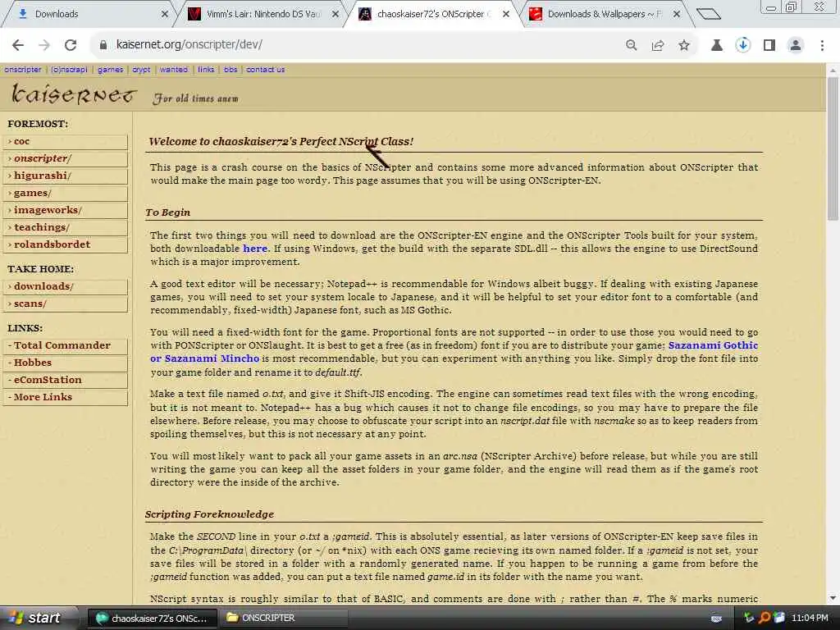
Task: Open the scans/ sidebar link
Action: (66, 304)
